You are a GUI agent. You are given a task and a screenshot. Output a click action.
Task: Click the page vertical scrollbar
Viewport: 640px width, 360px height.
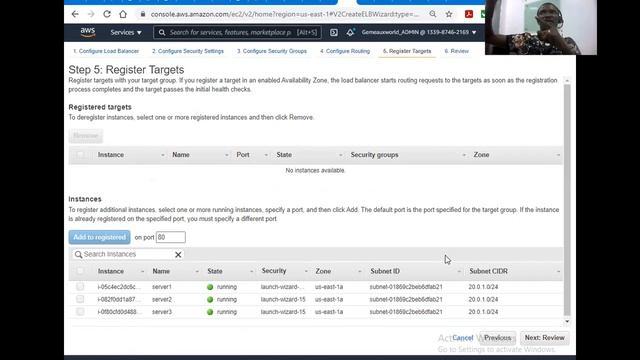(567, 200)
